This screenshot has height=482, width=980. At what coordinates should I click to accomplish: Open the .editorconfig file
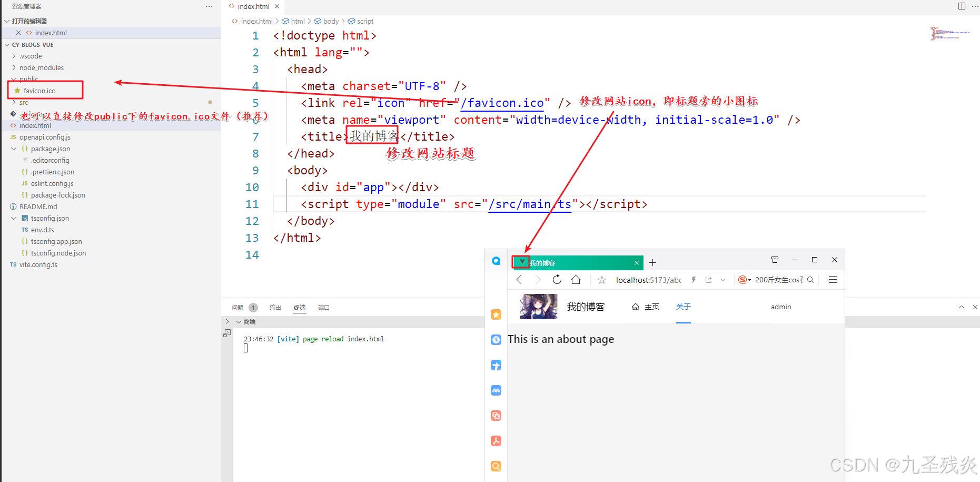point(50,160)
